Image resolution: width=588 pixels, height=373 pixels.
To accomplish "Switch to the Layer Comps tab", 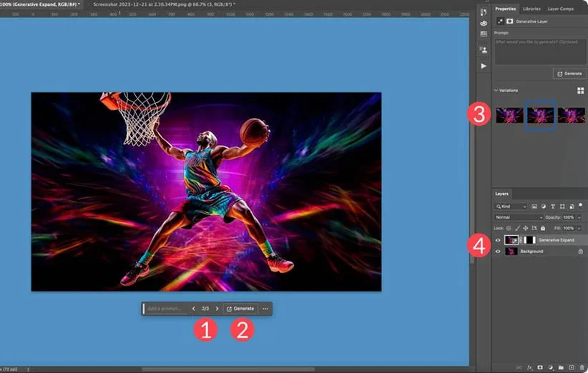I will click(561, 9).
